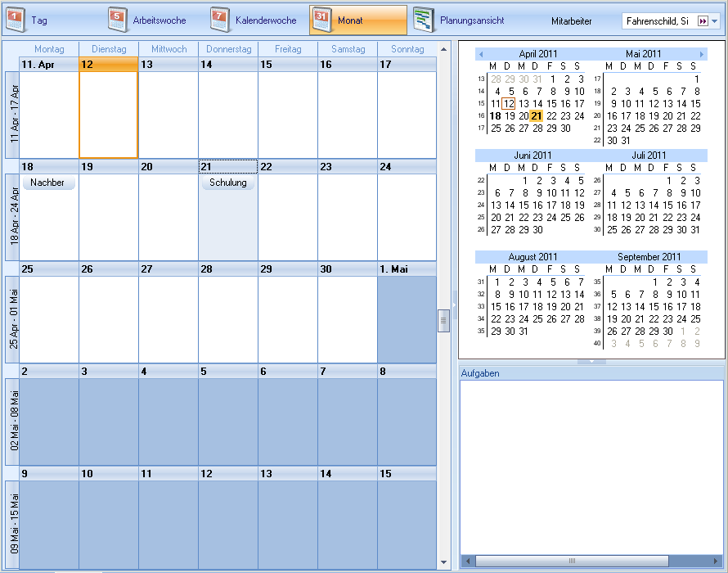This screenshot has width=728, height=573.
Task: Switch to Tag day view
Action: point(28,20)
